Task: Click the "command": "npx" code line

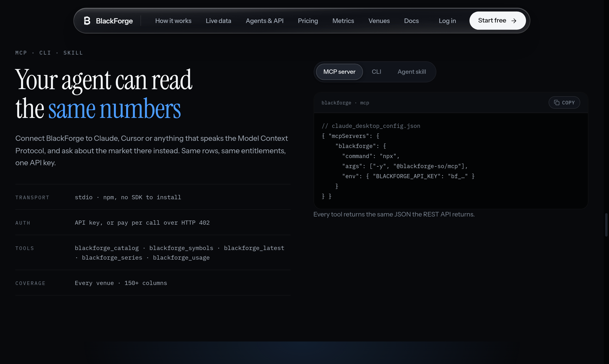Action: 371,156
